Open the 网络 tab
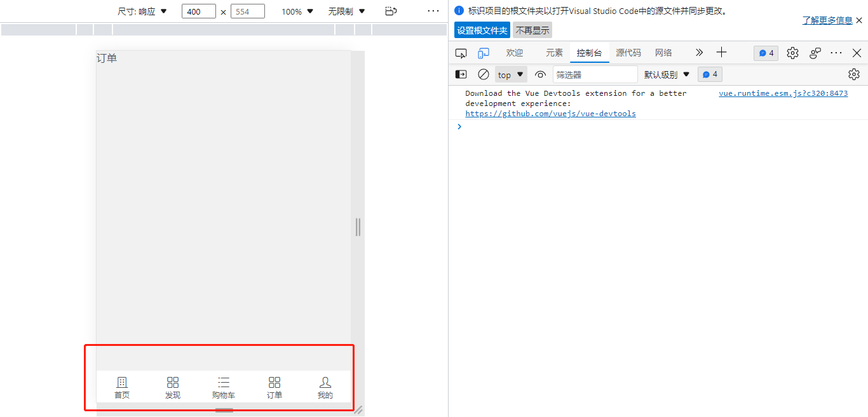This screenshot has height=417, width=868. point(663,53)
